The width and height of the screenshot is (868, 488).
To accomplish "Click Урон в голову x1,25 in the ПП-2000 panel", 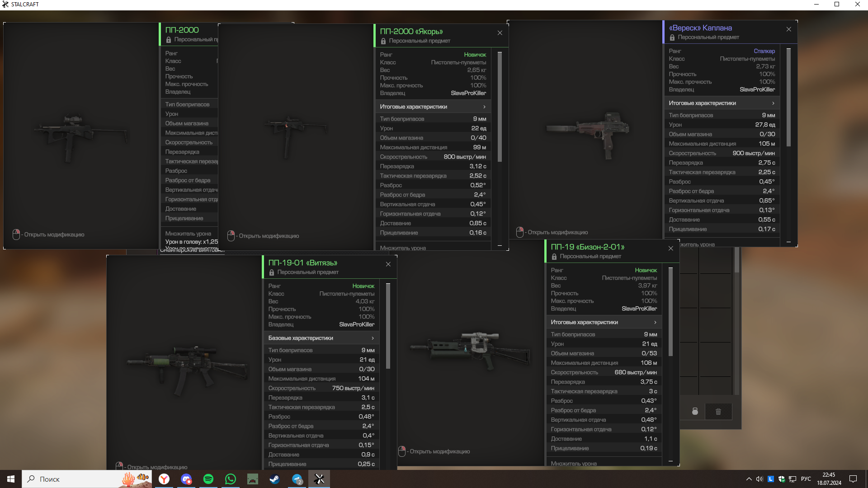I will 192,242.
